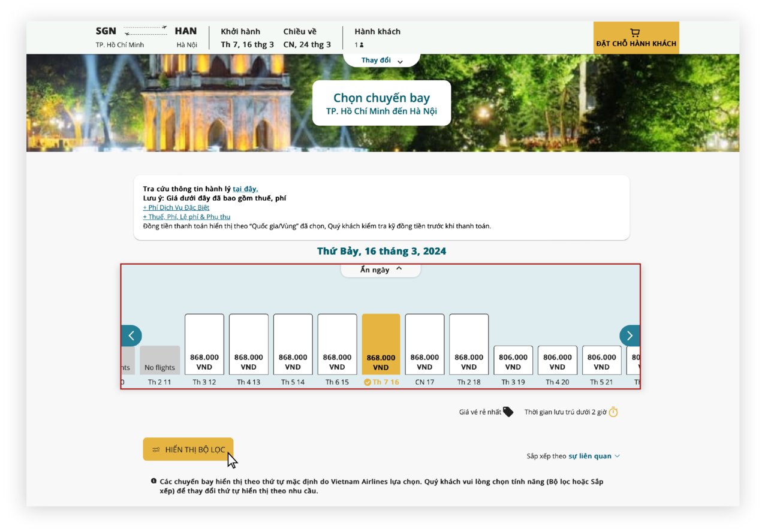The width and height of the screenshot is (765, 532).
Task: Click the shopping cart icon above ĐẶT CHỖ HÀNH KHÁCH
Action: pos(635,32)
